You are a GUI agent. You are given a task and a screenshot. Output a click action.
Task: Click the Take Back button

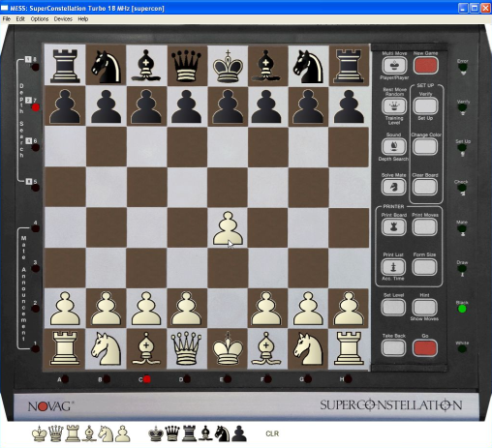click(x=393, y=348)
